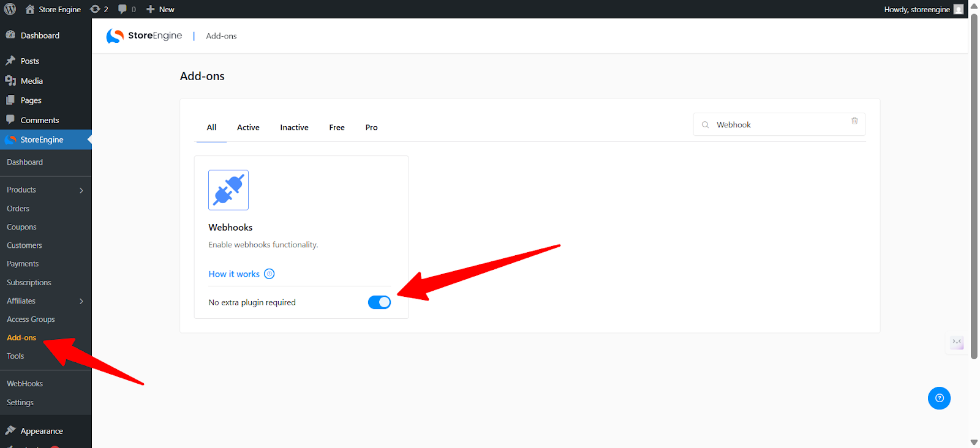Toggle the Webhooks add-on switch
Screen dimensions: 980x448
(379, 302)
